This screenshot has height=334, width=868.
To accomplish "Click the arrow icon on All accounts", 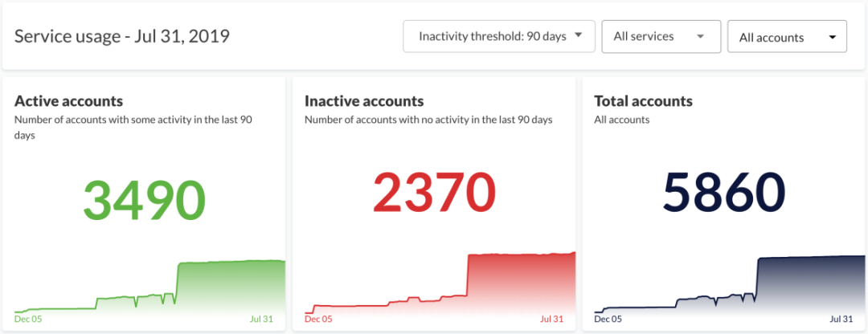I will [832, 38].
